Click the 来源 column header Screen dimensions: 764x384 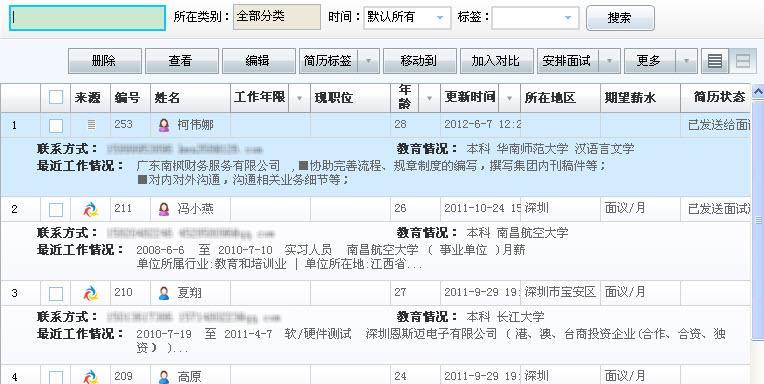pyautogui.click(x=90, y=98)
